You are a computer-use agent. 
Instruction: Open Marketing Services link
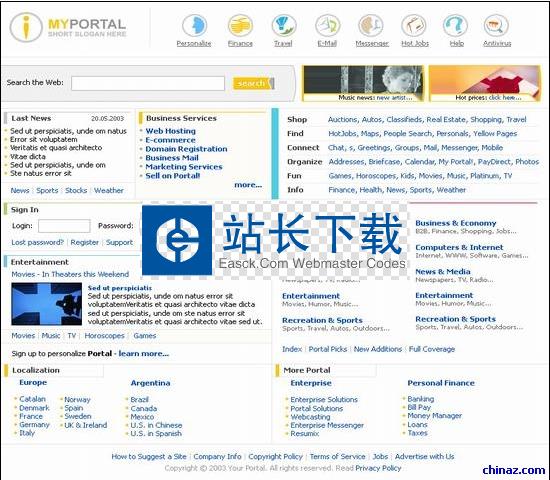(184, 167)
